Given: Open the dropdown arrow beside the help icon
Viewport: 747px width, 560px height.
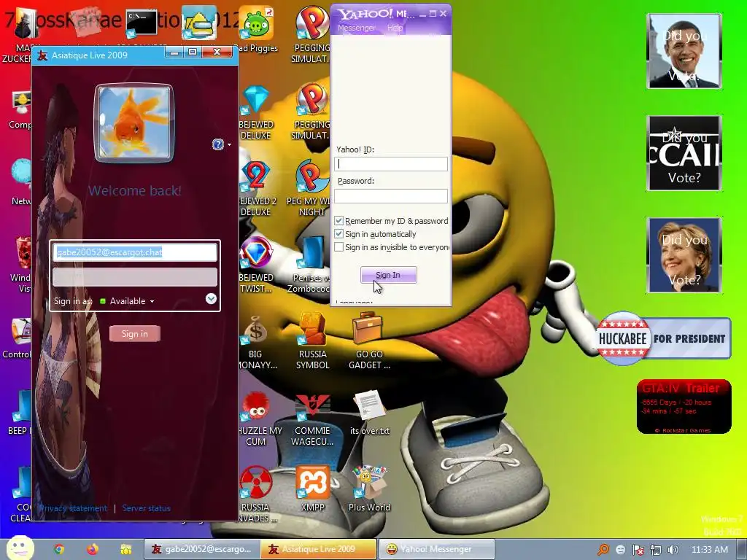Looking at the screenshot, I should (229, 144).
